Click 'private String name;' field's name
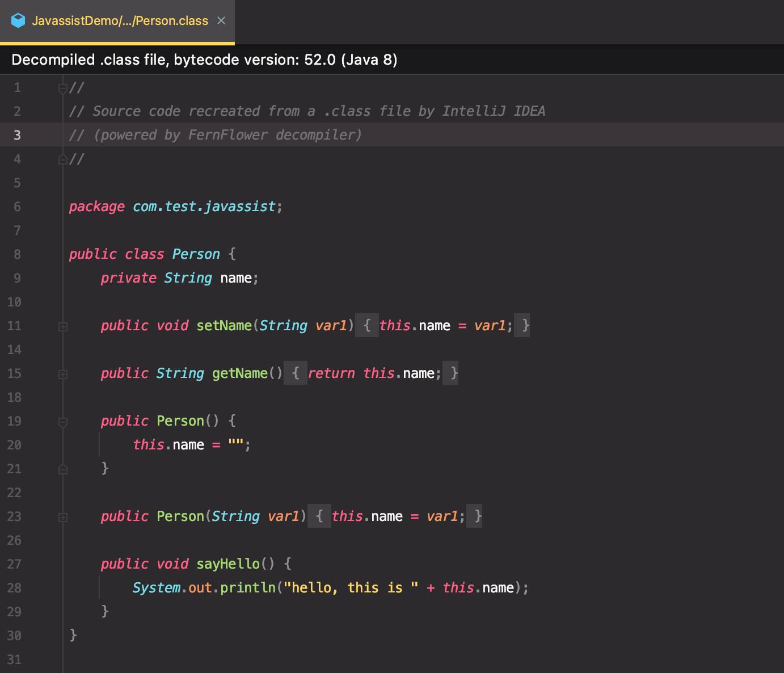Image resolution: width=784 pixels, height=673 pixels. point(236,278)
